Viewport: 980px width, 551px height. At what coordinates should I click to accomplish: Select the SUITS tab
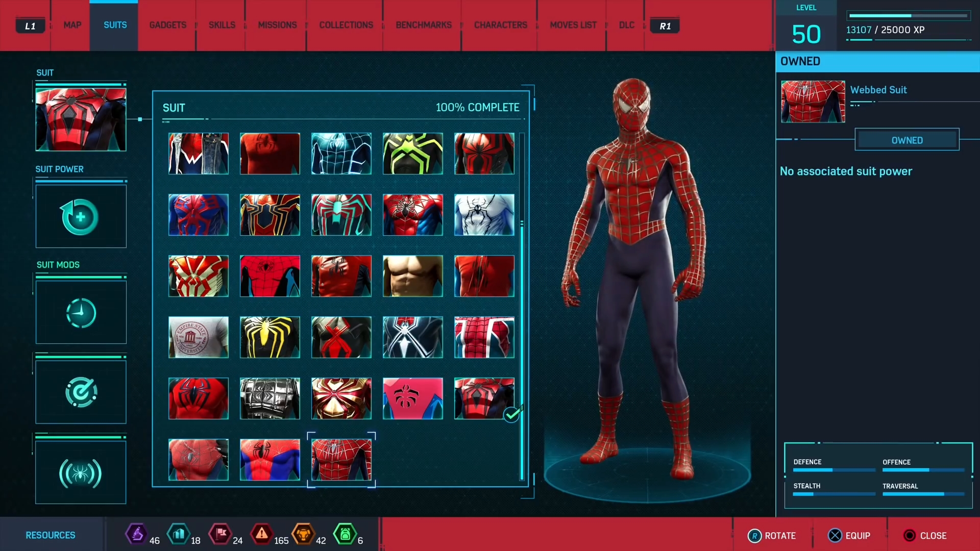[115, 25]
